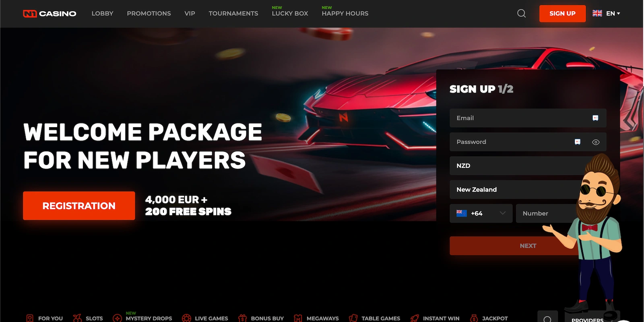Go to Promotions menu item
This screenshot has width=644, height=322.
pyautogui.click(x=149, y=13)
